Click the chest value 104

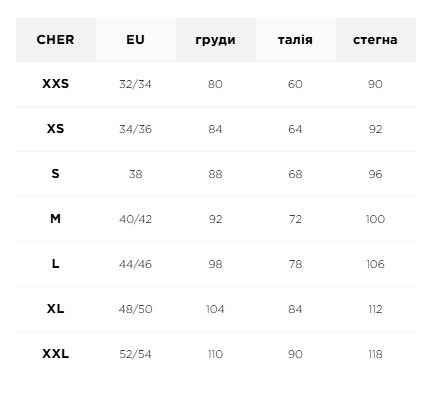[215, 309]
